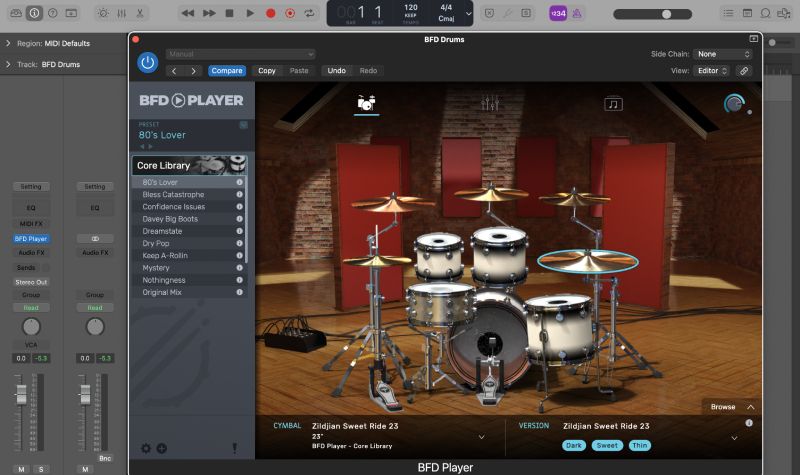Open the Media Browser icon

click(x=784, y=13)
